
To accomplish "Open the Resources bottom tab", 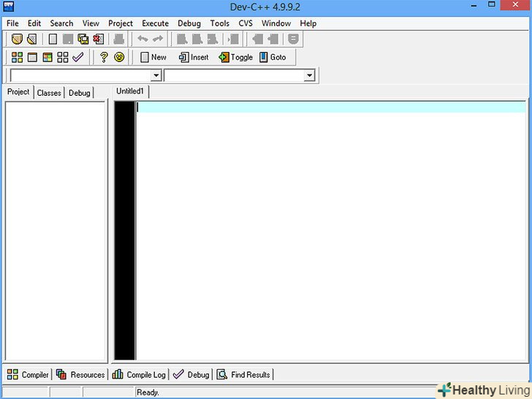I will [x=80, y=375].
